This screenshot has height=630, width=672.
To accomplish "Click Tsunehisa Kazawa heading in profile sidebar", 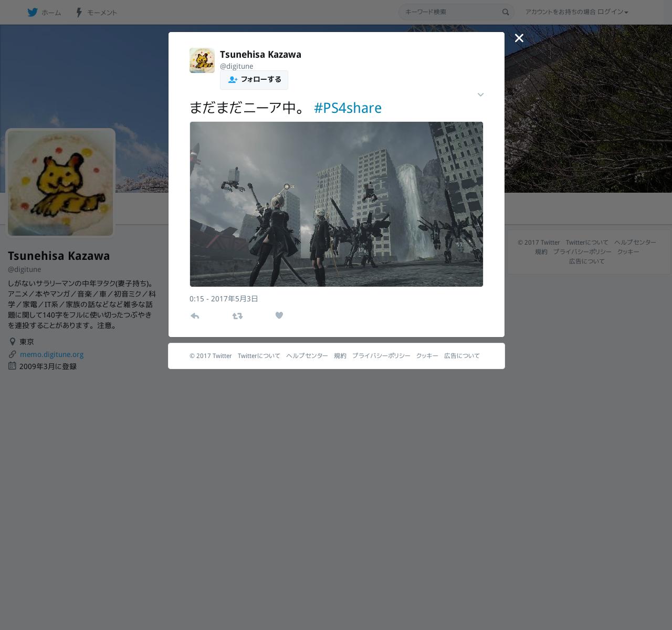I will [59, 256].
